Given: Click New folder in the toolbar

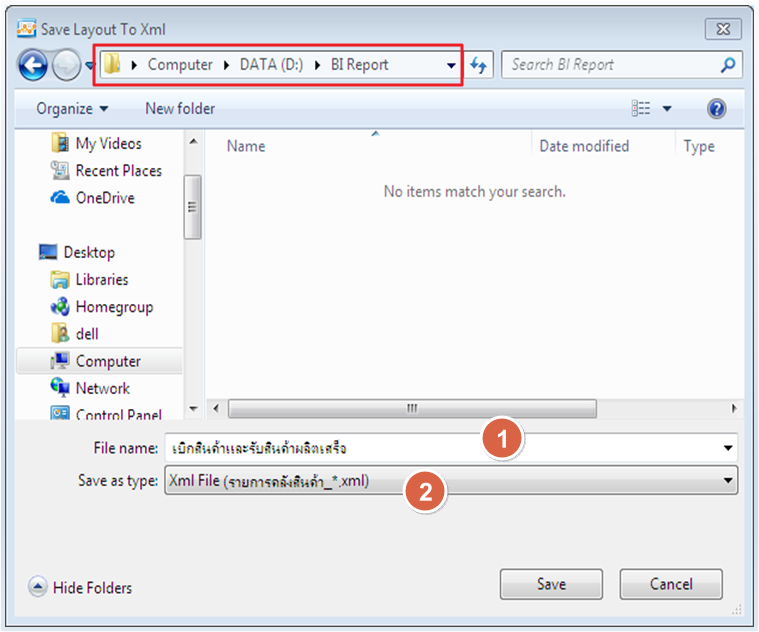Looking at the screenshot, I should (180, 108).
